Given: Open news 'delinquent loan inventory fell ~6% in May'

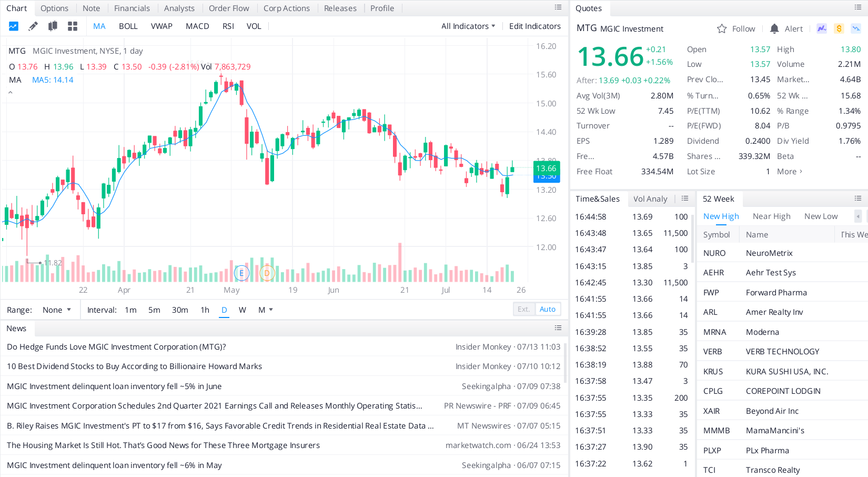Looking at the screenshot, I should click(114, 465).
